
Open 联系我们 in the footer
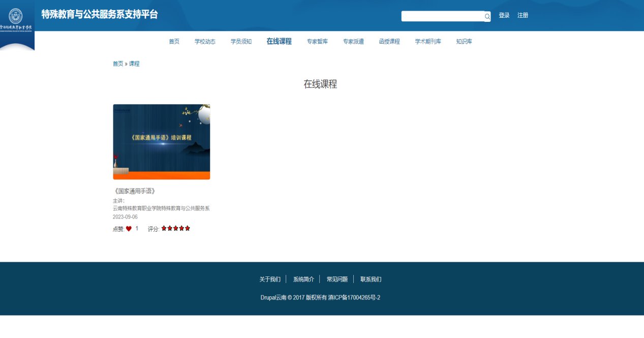(371, 279)
